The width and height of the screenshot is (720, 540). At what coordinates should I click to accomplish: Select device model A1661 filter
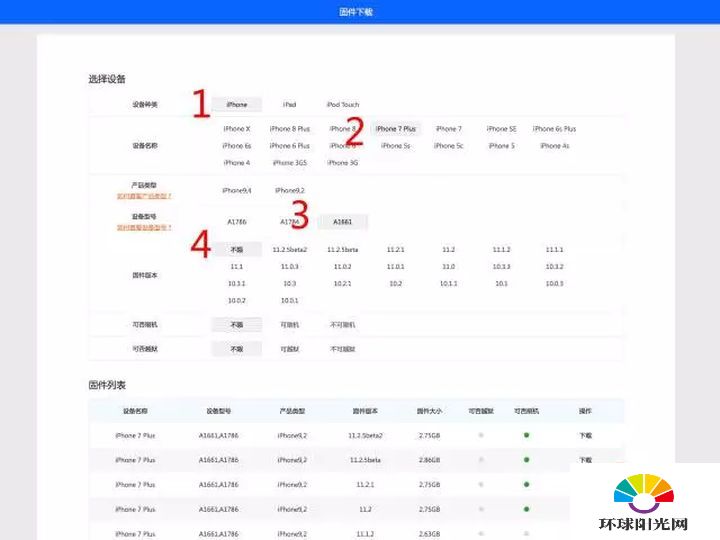click(x=343, y=222)
